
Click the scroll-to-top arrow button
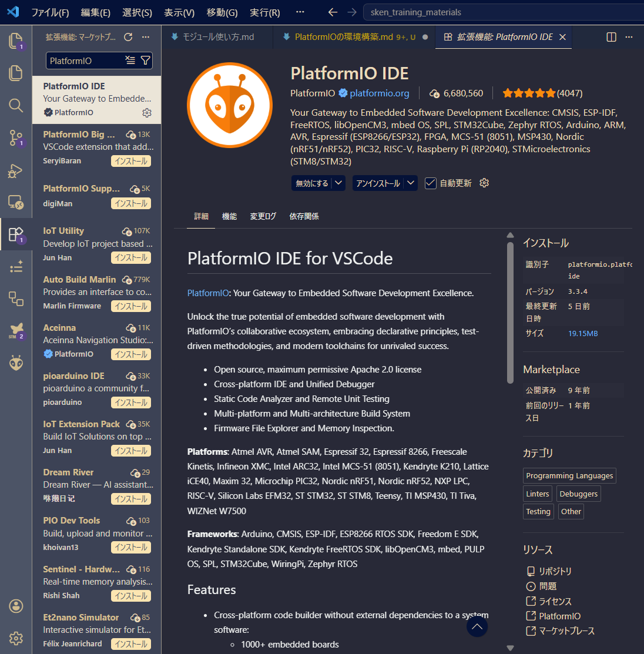(477, 627)
